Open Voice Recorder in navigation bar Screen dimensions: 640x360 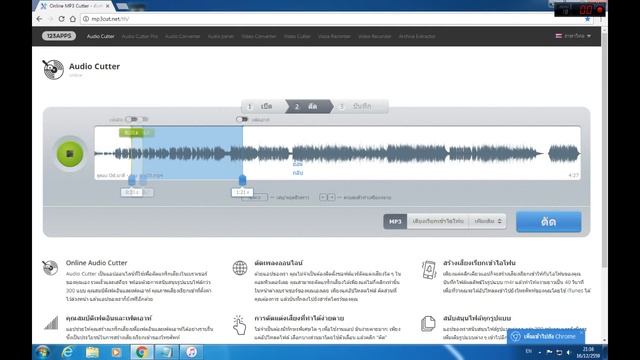click(334, 36)
